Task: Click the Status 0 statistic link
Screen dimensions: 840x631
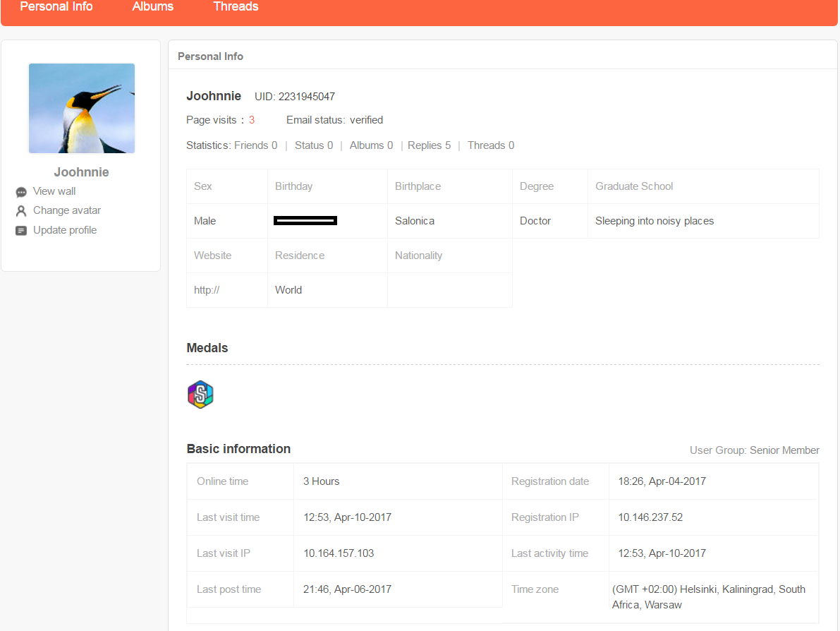Action: [314, 145]
